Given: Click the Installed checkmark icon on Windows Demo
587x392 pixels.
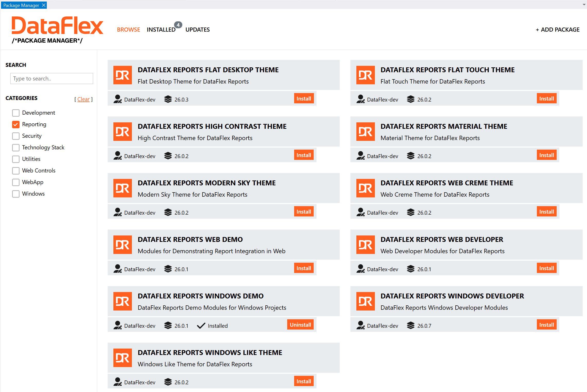Looking at the screenshot, I should pyautogui.click(x=201, y=326).
